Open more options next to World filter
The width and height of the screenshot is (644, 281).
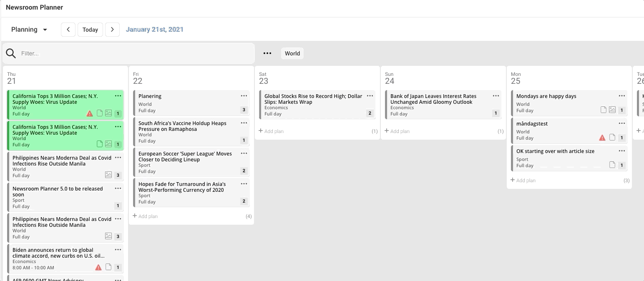click(267, 53)
